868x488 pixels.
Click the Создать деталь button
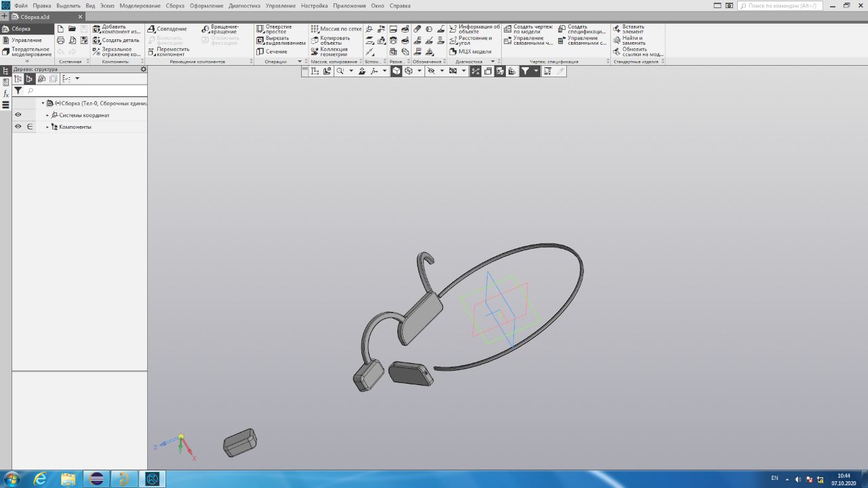116,40
